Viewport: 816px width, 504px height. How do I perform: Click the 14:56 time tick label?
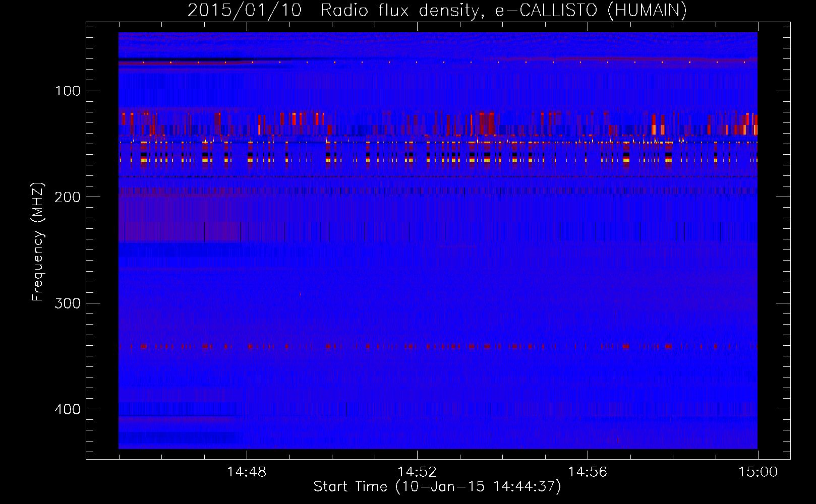coord(588,472)
